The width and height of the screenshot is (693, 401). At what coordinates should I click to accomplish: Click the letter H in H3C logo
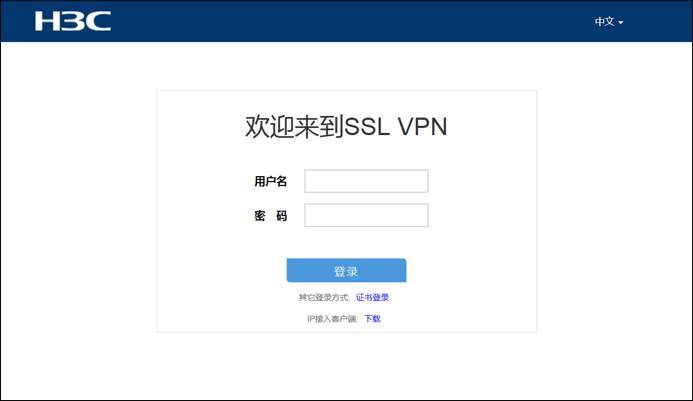(46, 21)
